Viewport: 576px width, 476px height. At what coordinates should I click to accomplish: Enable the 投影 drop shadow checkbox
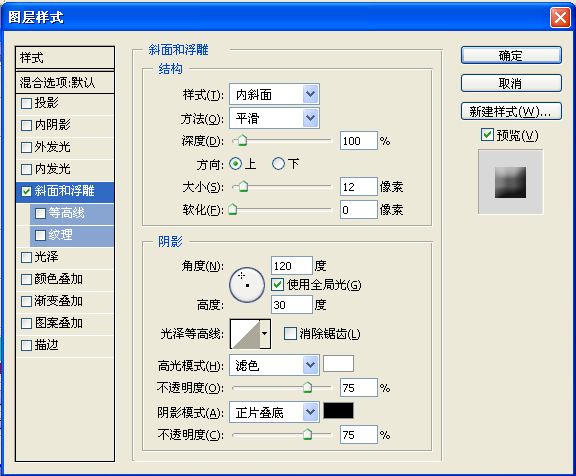point(26,103)
